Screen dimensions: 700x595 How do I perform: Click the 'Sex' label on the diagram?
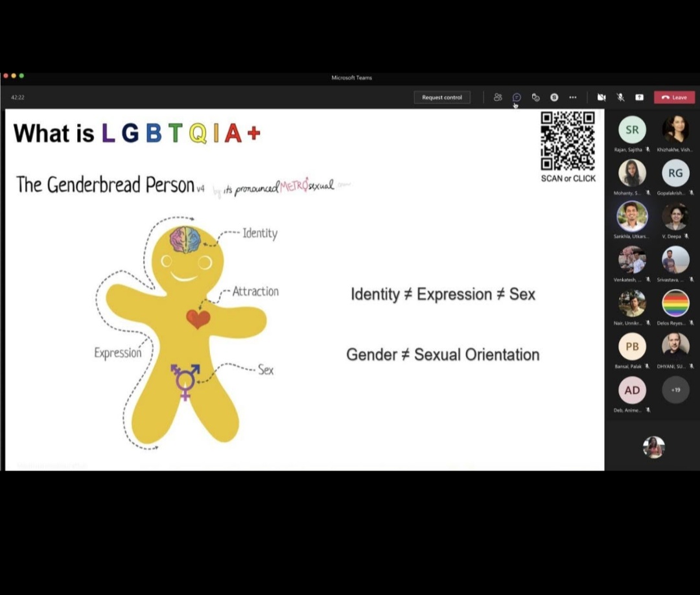(266, 369)
